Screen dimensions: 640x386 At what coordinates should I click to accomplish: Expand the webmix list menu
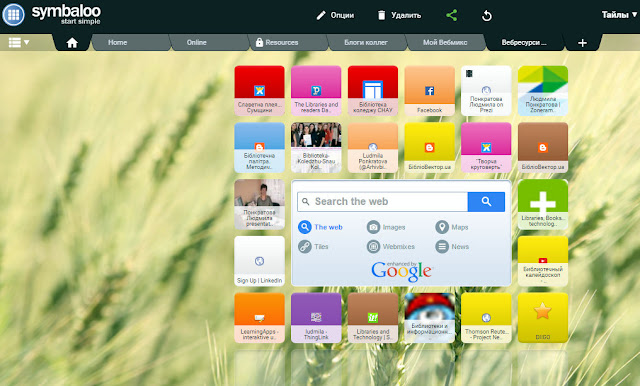19,42
